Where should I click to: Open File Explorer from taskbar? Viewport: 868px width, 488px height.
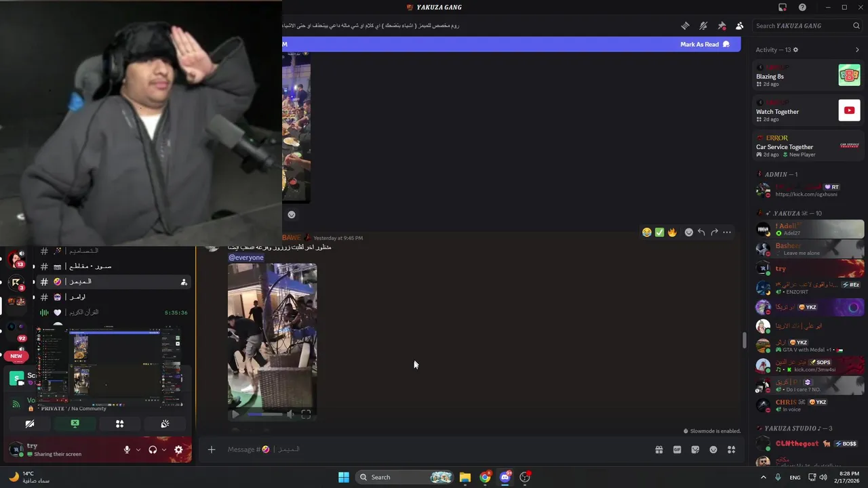[x=465, y=477]
